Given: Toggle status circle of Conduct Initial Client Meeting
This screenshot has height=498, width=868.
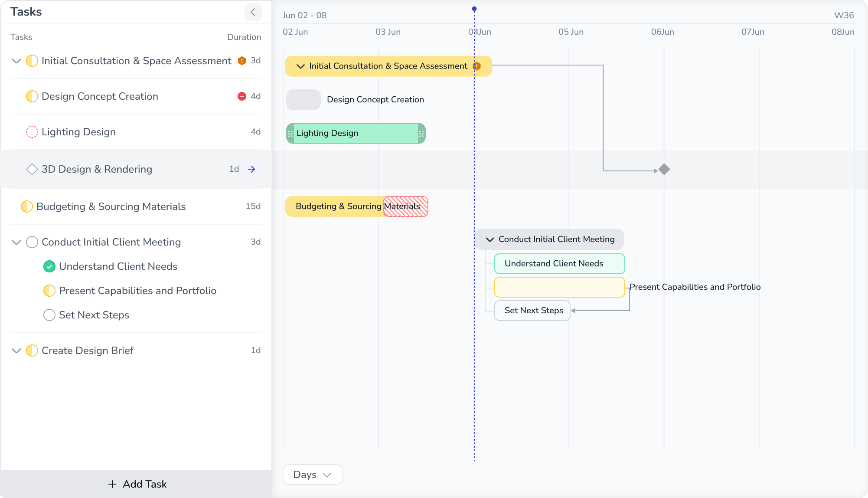Looking at the screenshot, I should pos(32,242).
